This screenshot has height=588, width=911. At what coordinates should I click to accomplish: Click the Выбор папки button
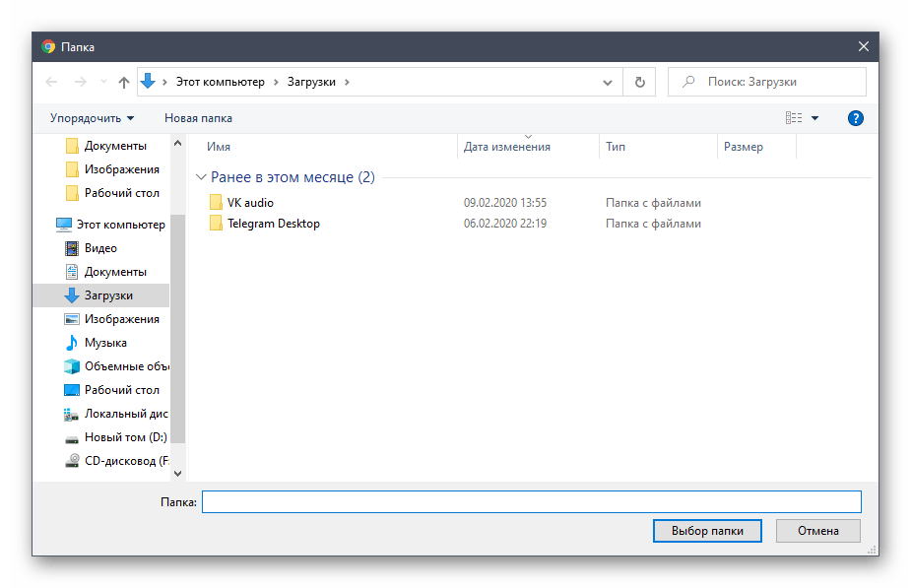coord(706,531)
